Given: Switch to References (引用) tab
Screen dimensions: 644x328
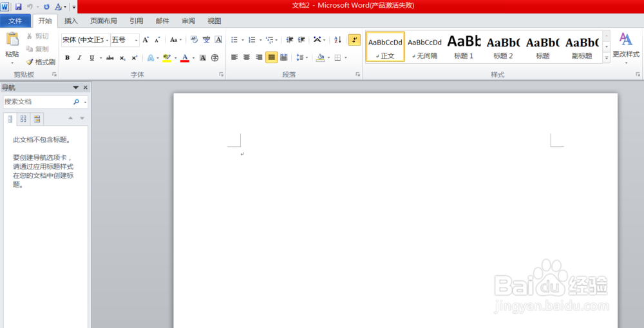Looking at the screenshot, I should click(x=137, y=21).
